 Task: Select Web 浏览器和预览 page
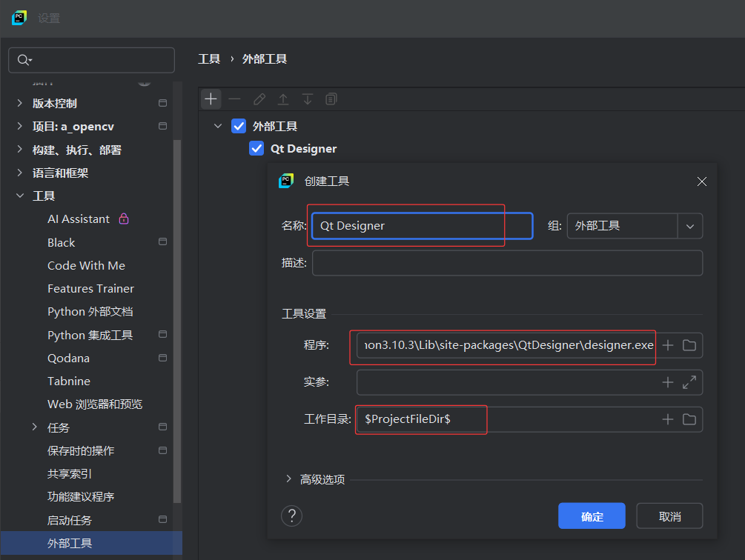coord(95,404)
